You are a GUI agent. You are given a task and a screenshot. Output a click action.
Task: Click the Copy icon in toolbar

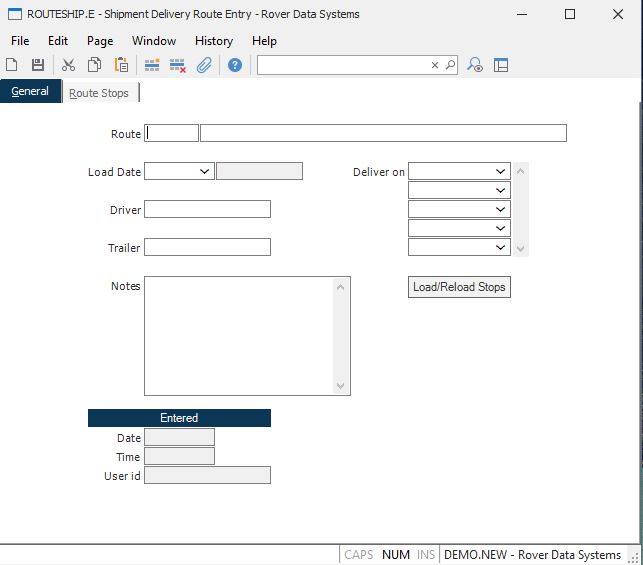click(x=94, y=65)
